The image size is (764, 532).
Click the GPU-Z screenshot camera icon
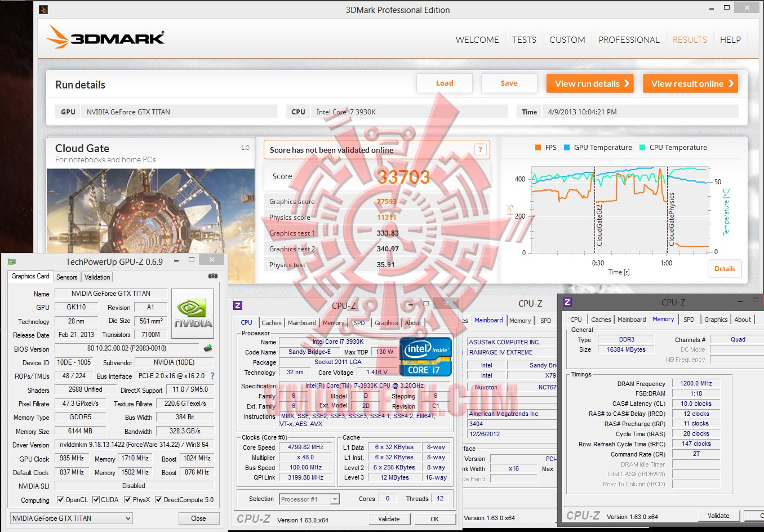pos(213,276)
